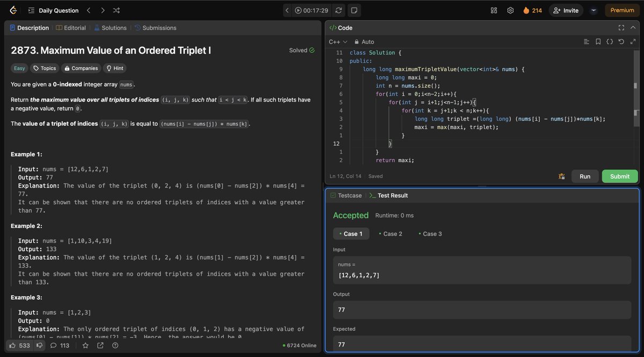Like the problem with thumbs up 533
644x357 pixels.
20,346
